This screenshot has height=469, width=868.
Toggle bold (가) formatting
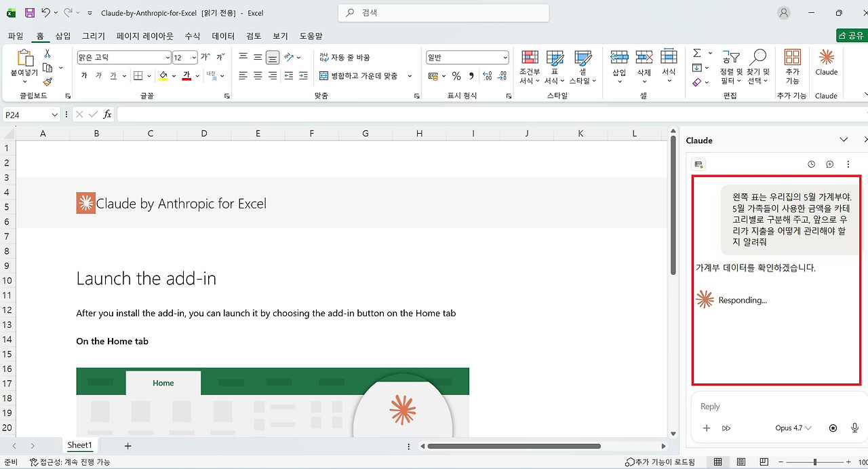(84, 76)
